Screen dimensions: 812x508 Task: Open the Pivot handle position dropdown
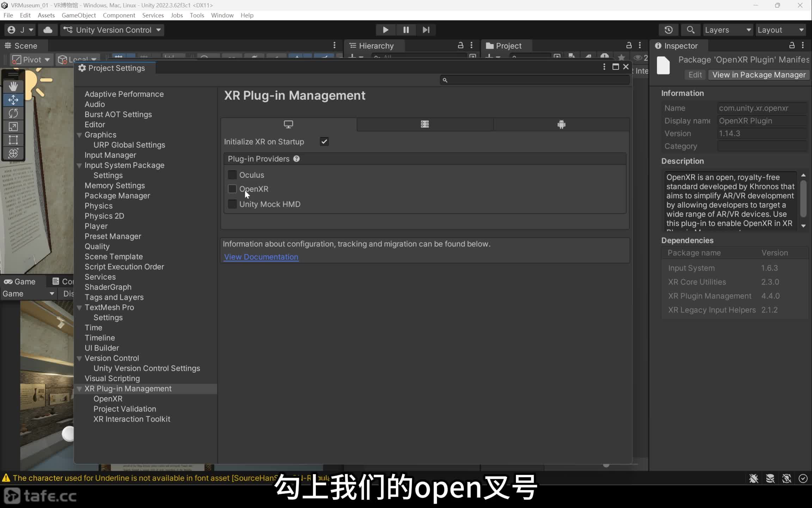click(x=31, y=60)
